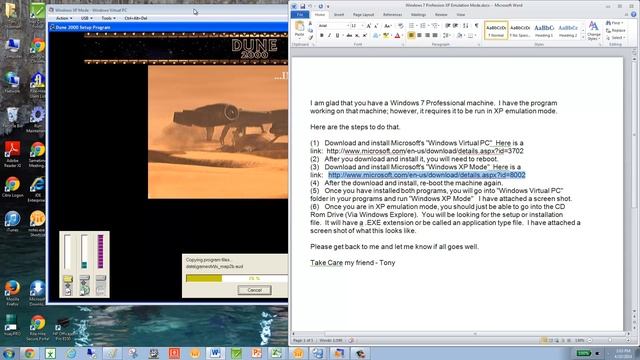
Task: Toggle Superscript formatting
Action: (x=365, y=36)
